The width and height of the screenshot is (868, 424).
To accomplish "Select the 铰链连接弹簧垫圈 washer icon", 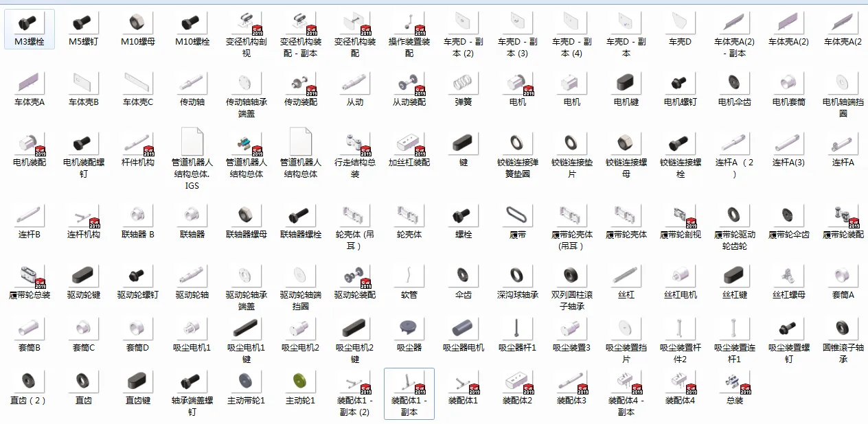I will pyautogui.click(x=518, y=144).
